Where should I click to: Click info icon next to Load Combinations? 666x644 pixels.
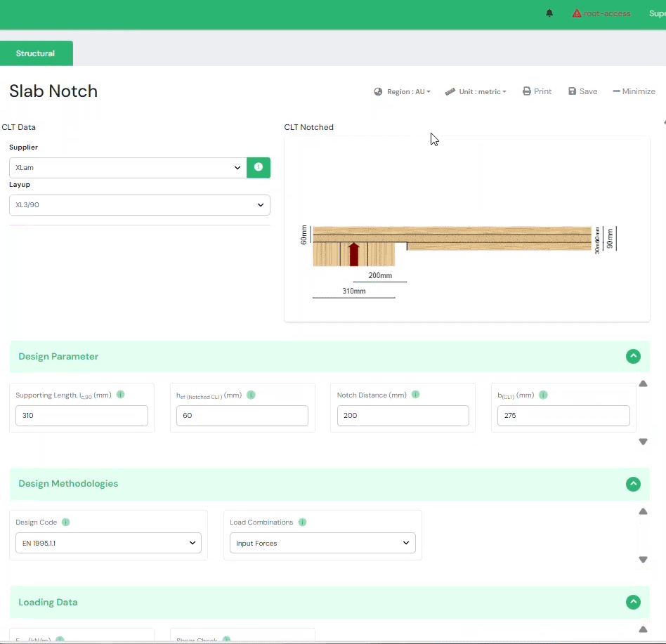[302, 523]
